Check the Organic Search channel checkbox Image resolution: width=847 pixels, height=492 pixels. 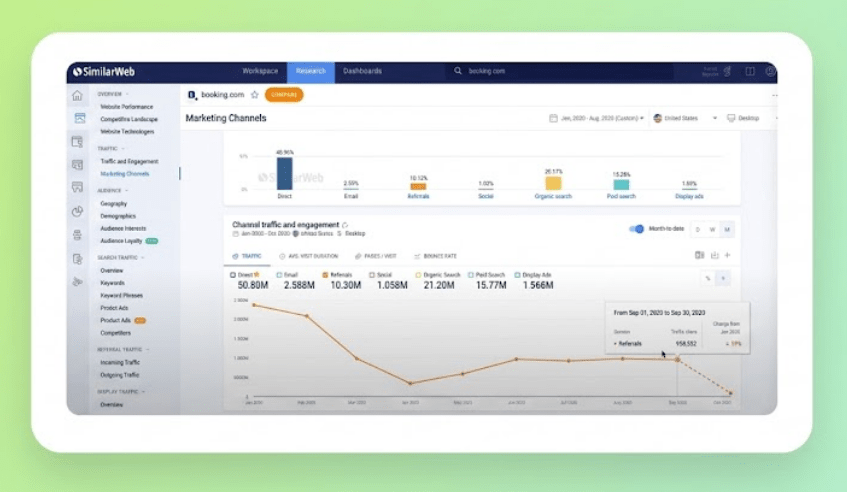pos(418,275)
